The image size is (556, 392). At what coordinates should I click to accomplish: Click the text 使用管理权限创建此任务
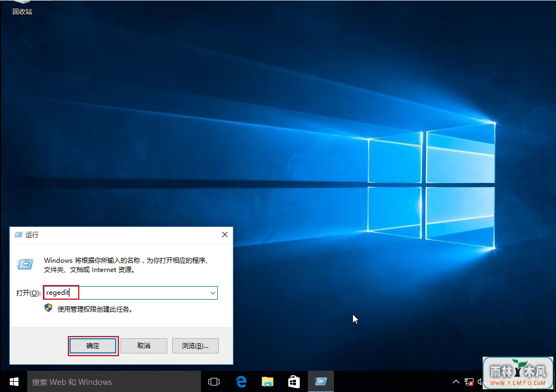click(95, 309)
